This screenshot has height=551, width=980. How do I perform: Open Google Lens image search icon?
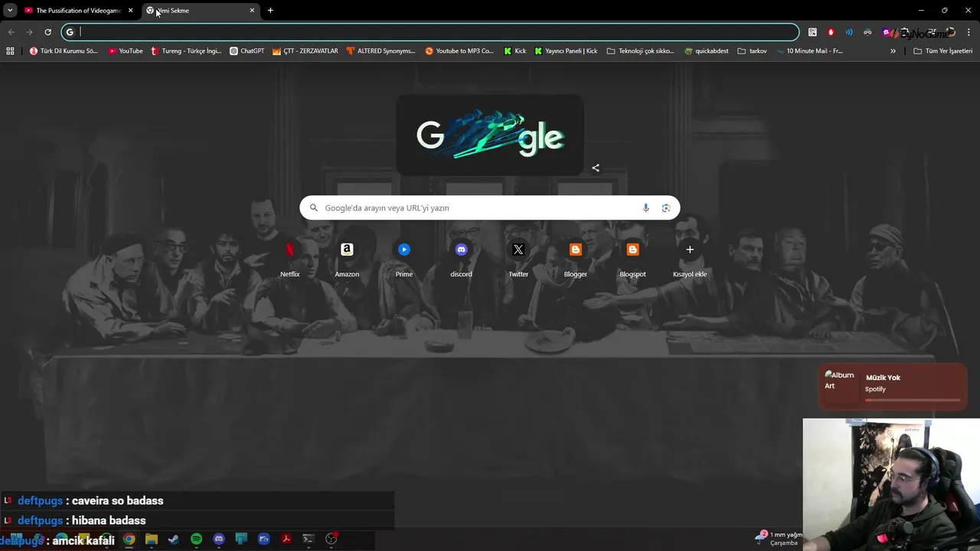click(x=666, y=208)
